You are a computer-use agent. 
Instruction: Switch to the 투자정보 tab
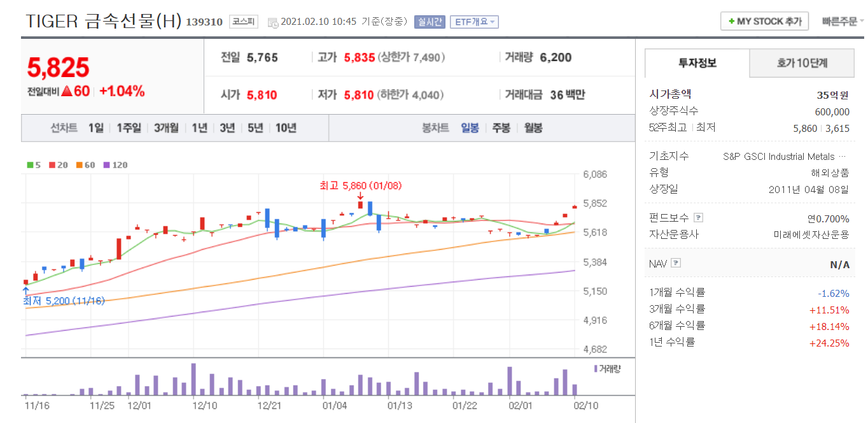[x=697, y=63]
